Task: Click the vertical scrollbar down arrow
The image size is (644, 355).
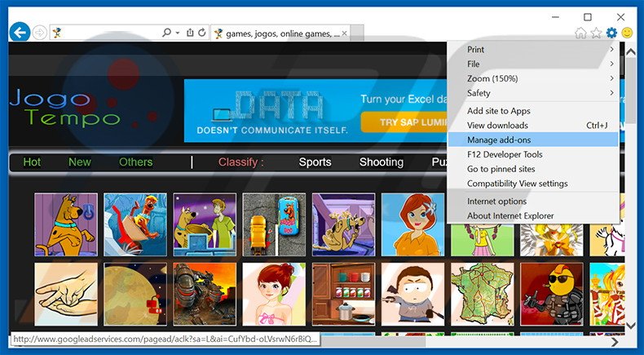Action: coord(630,326)
